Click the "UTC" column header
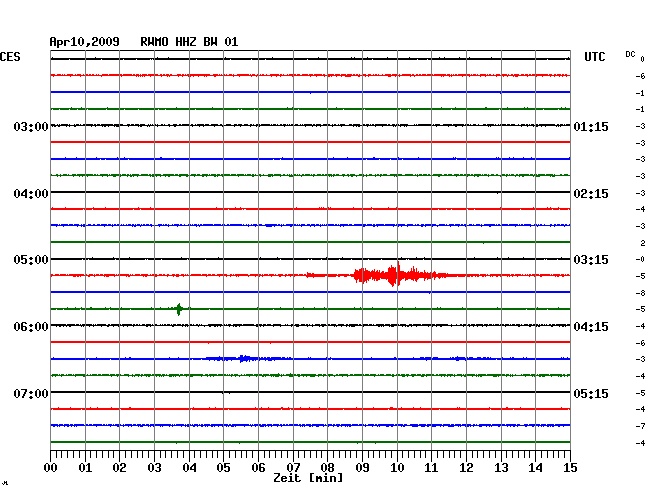This screenshot has height=494, width=650. (594, 57)
